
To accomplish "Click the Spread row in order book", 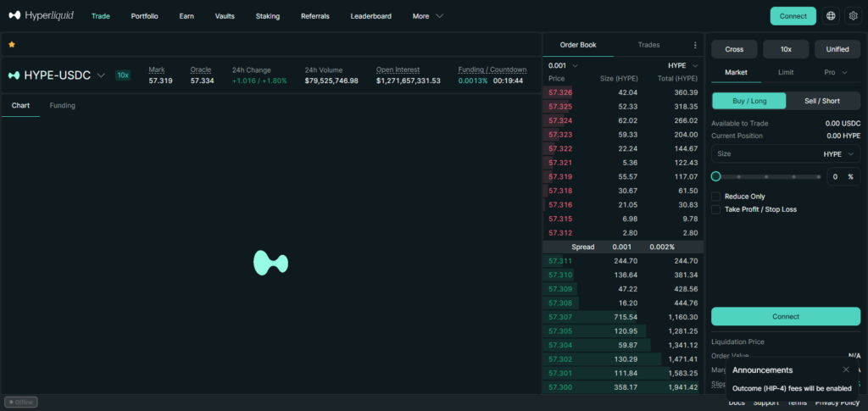I will click(x=623, y=247).
